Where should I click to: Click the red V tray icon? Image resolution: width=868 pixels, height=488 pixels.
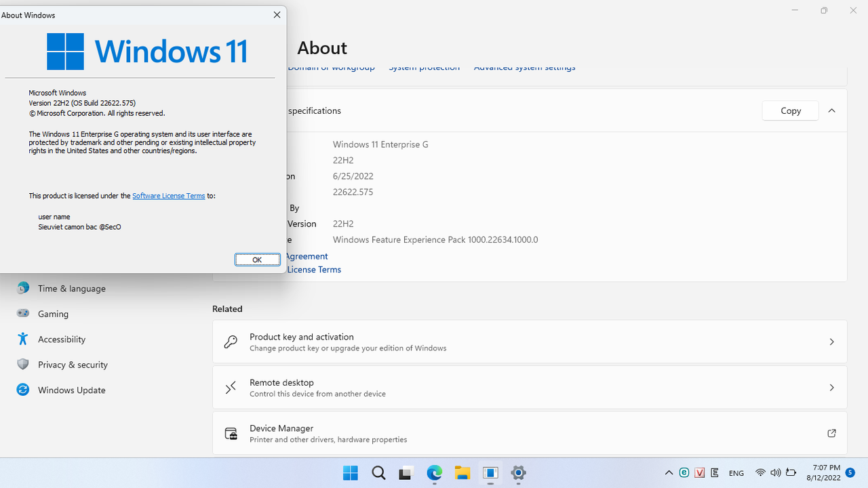[700, 473]
